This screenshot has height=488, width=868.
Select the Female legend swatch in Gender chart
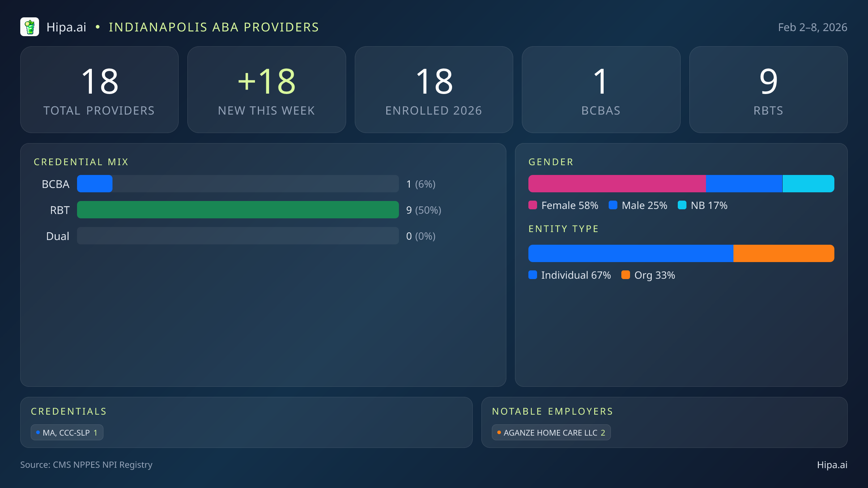pyautogui.click(x=533, y=205)
